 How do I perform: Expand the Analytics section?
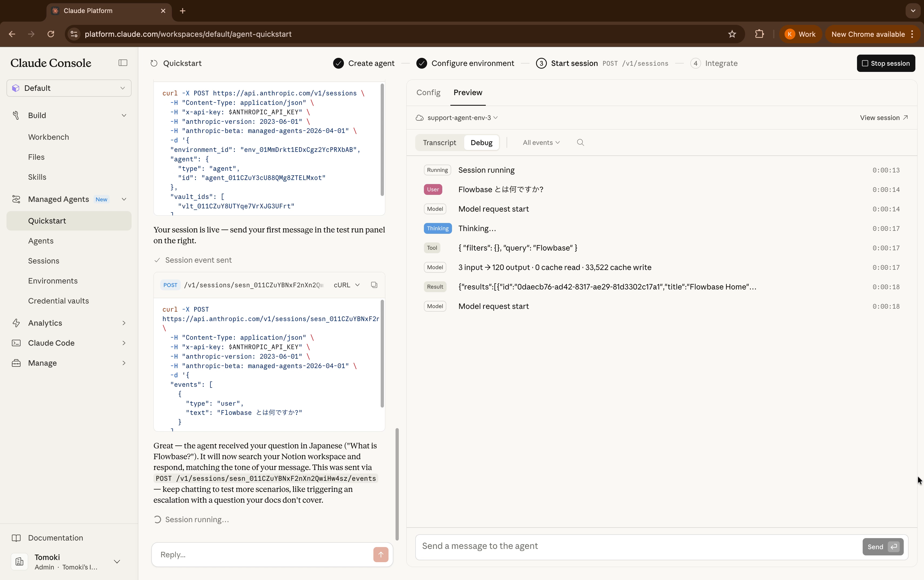pyautogui.click(x=124, y=323)
